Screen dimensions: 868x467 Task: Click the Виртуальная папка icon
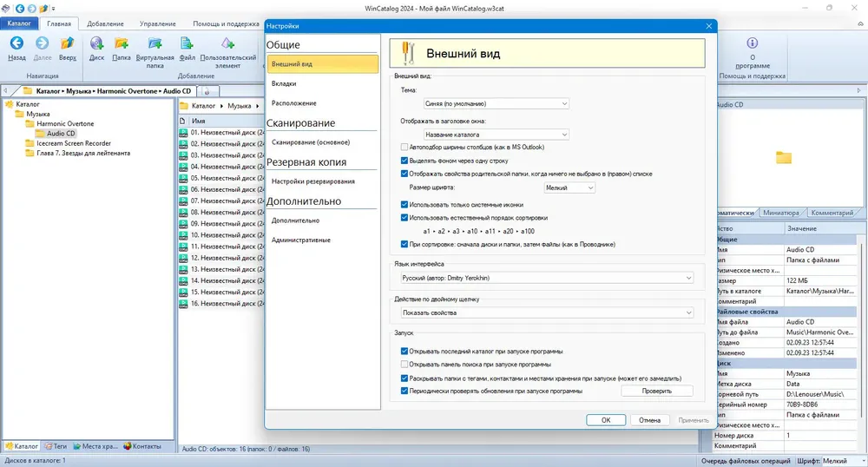(x=155, y=43)
